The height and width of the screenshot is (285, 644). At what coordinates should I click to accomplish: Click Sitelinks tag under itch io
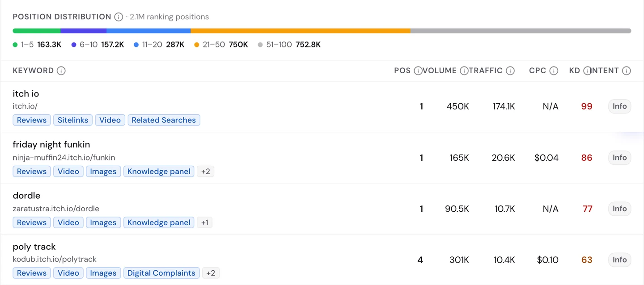[x=73, y=120]
